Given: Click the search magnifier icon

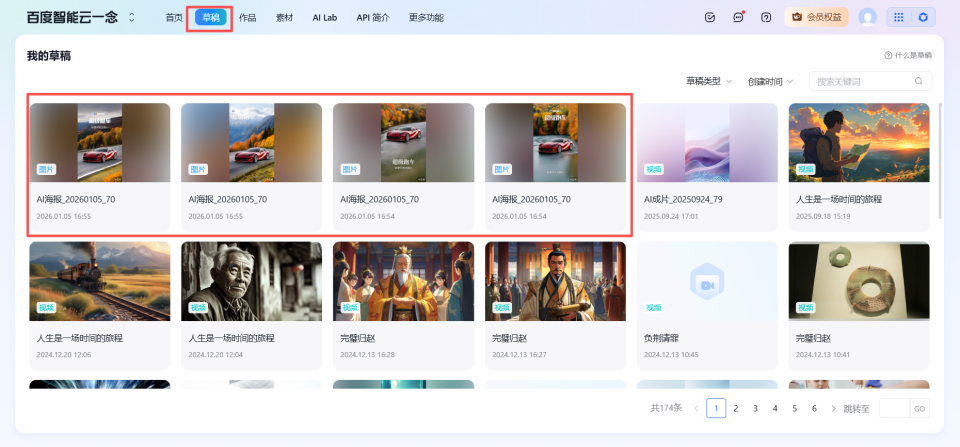Looking at the screenshot, I should [918, 81].
